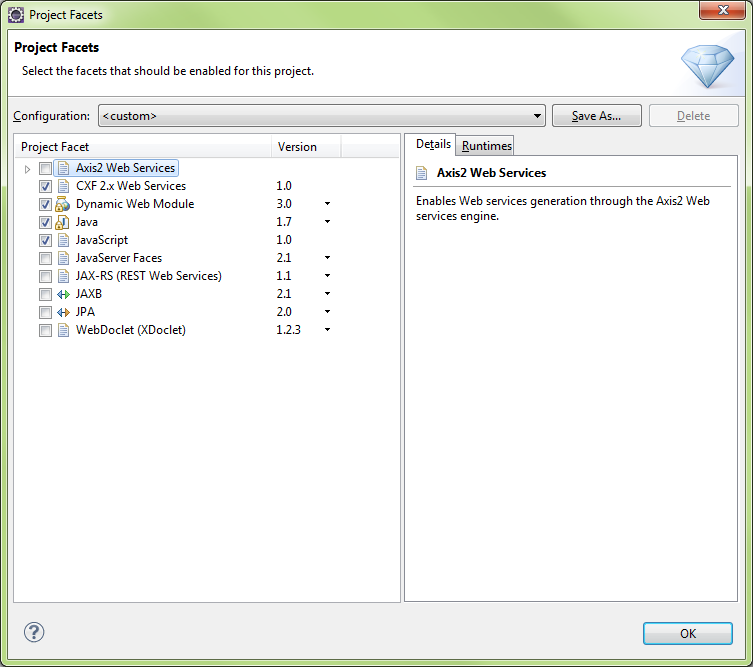Switch to the Runtimes tab

pyautogui.click(x=486, y=146)
